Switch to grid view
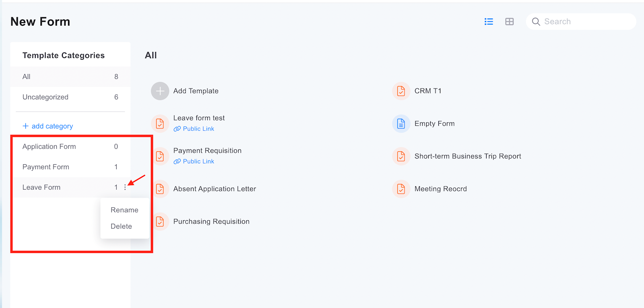The height and width of the screenshot is (308, 644). (x=510, y=22)
